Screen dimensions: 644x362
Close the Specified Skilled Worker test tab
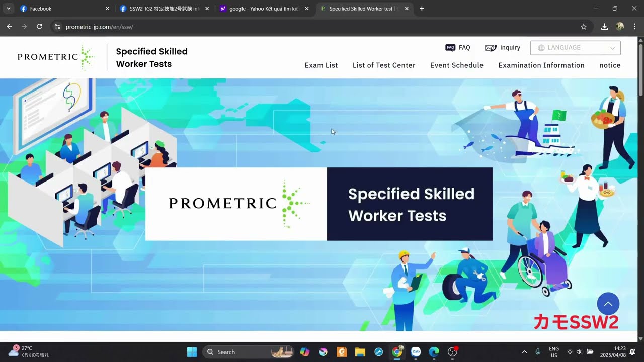click(x=407, y=9)
